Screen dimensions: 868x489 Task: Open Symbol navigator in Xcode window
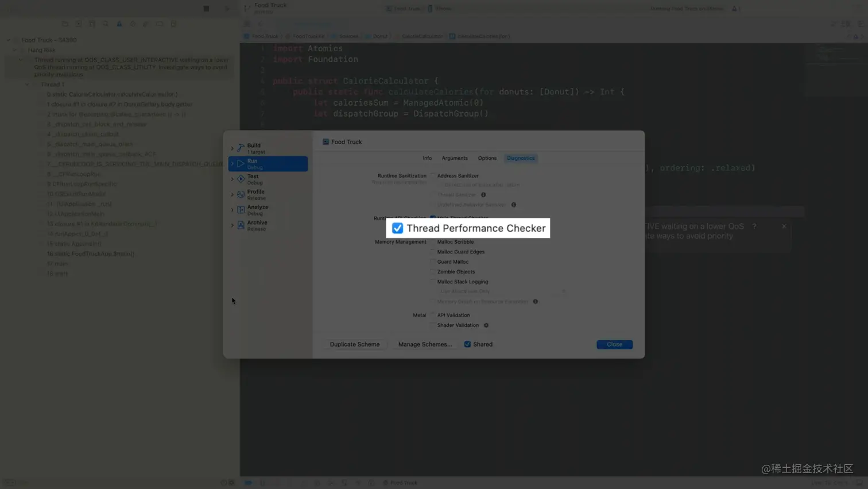(x=92, y=24)
